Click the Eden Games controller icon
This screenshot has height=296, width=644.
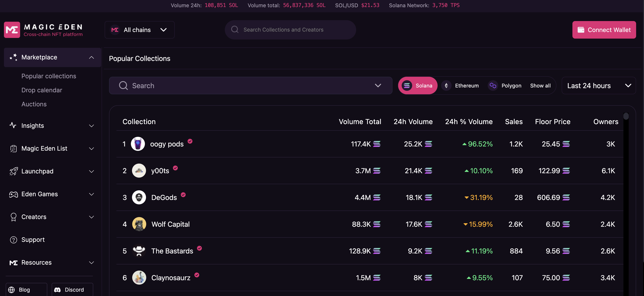point(14,194)
